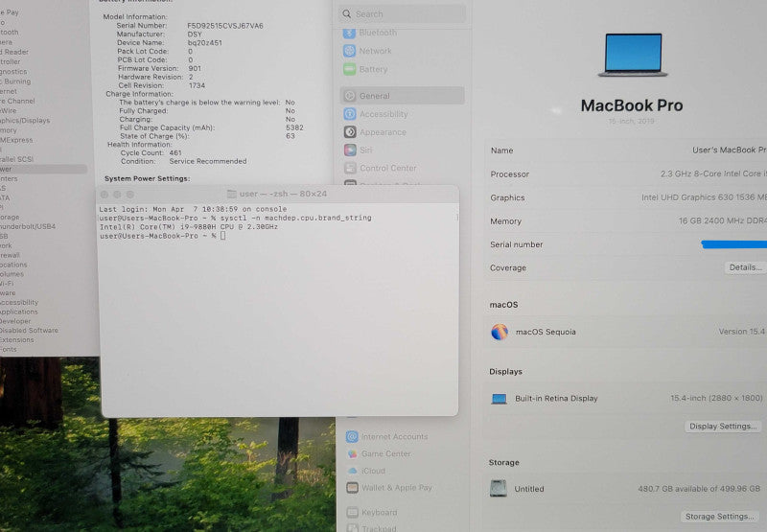Open Wallet & Apple Pay icon
This screenshot has width=767, height=532.
(352, 488)
